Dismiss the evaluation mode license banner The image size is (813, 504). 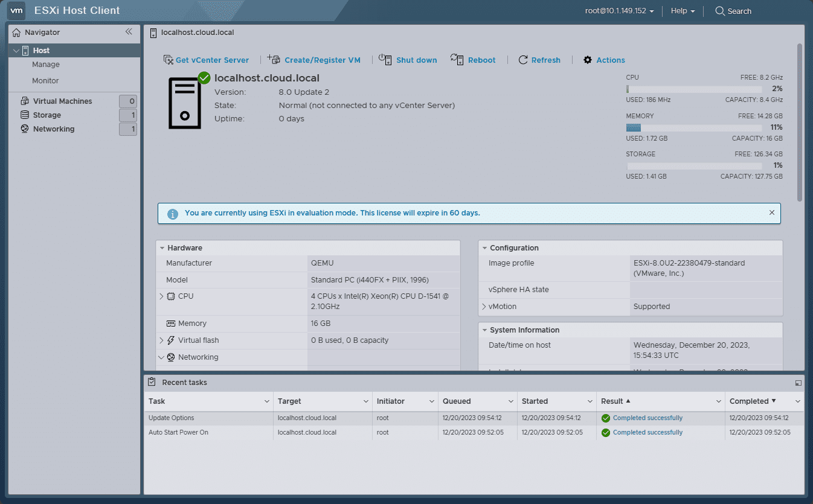(x=772, y=212)
